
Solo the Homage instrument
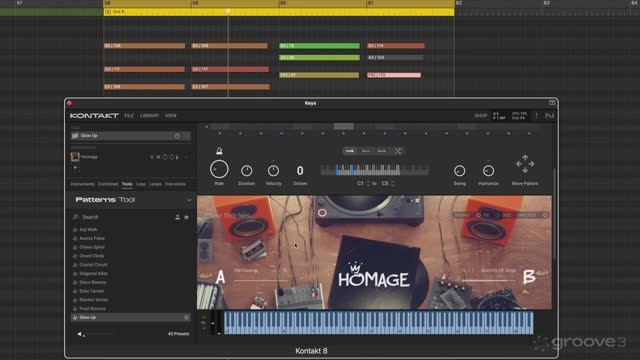point(152,157)
